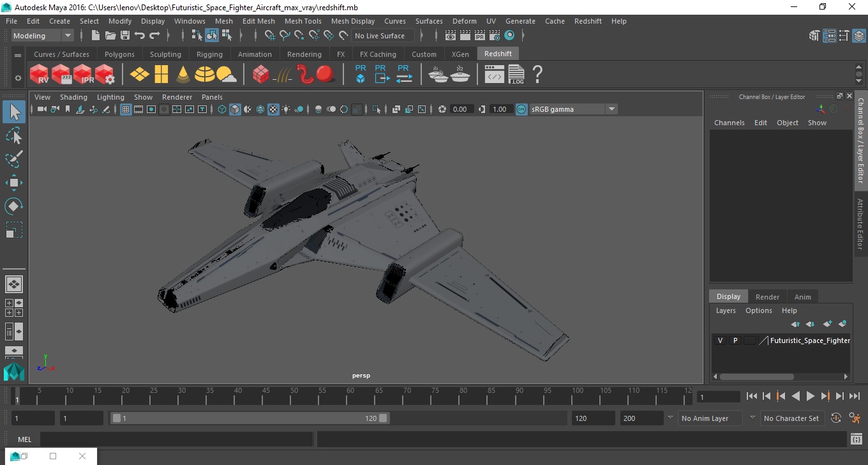Create Redshift dome light icon
This screenshot has width=868, height=465.
pos(205,75)
